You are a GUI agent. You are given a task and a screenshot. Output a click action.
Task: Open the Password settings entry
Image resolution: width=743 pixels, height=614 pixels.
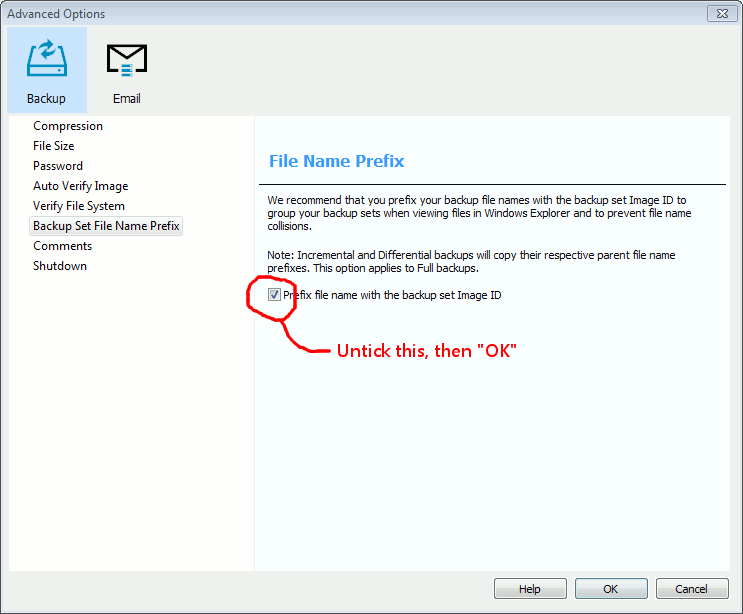pyautogui.click(x=58, y=166)
